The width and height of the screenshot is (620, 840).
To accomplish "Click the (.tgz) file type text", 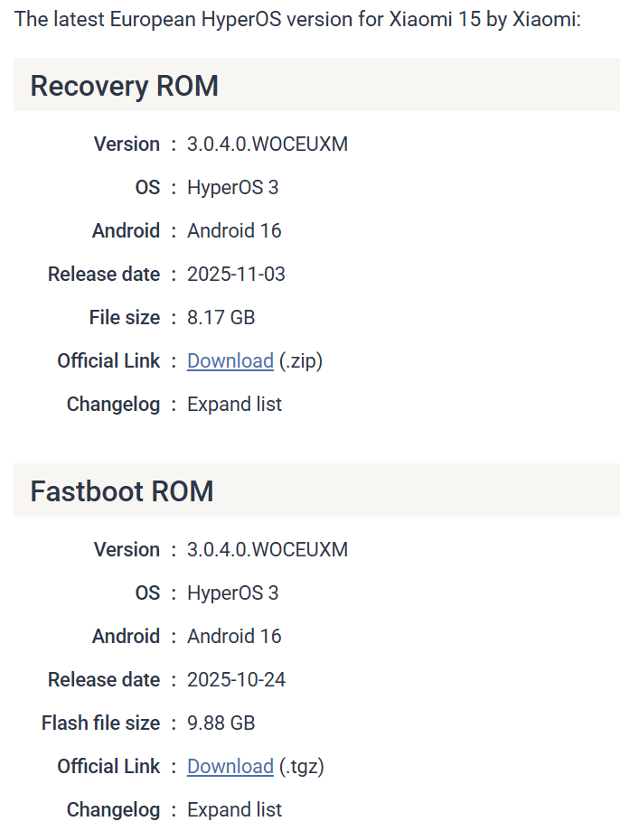I will click(302, 767).
